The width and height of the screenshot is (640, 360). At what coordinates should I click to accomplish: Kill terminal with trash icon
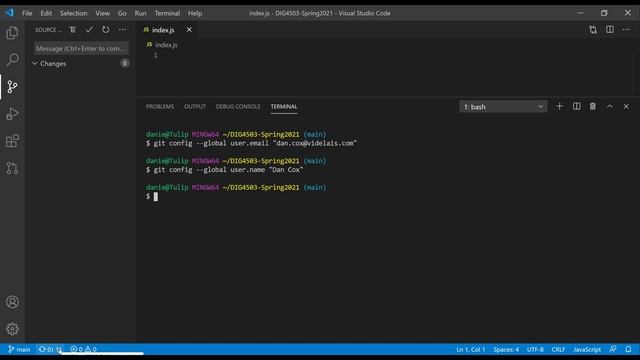tap(593, 107)
